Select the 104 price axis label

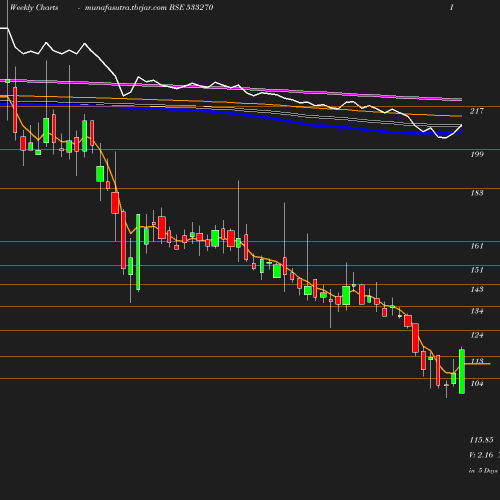coord(477,383)
